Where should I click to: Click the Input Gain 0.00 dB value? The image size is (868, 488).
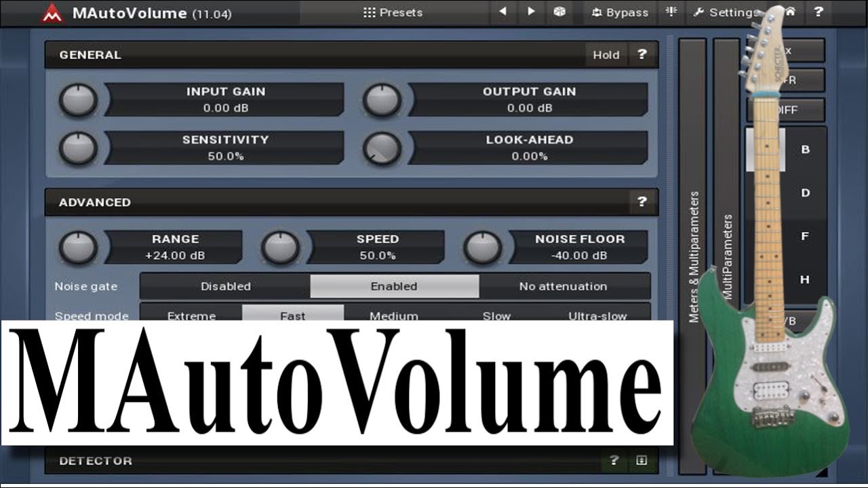[x=226, y=108]
